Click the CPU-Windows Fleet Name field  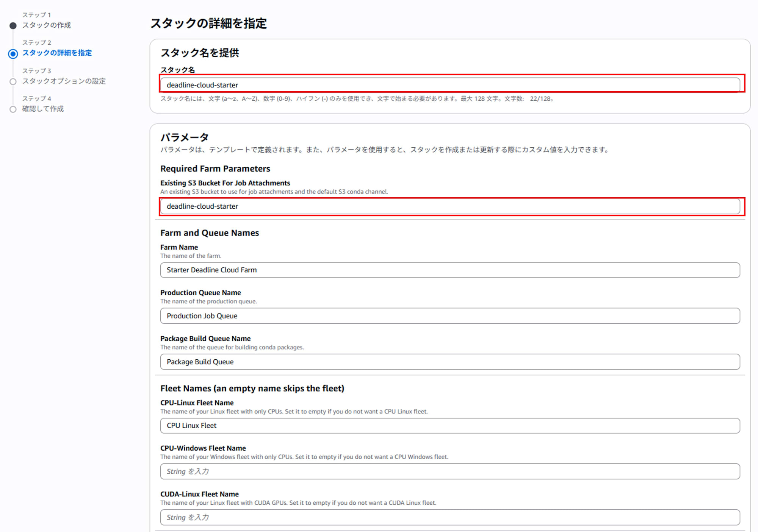(450, 471)
